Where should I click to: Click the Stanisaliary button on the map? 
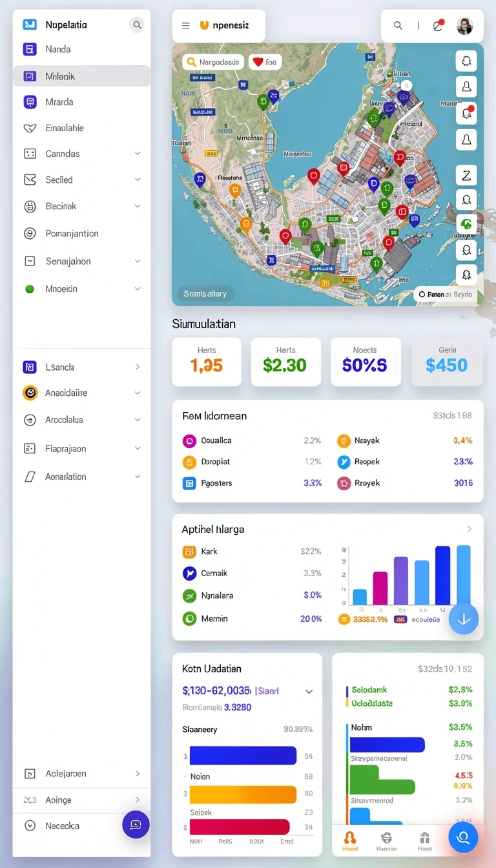tap(205, 294)
